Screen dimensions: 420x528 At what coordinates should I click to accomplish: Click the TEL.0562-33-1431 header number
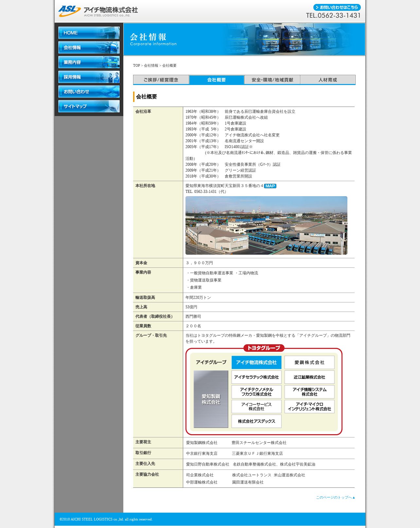333,15
